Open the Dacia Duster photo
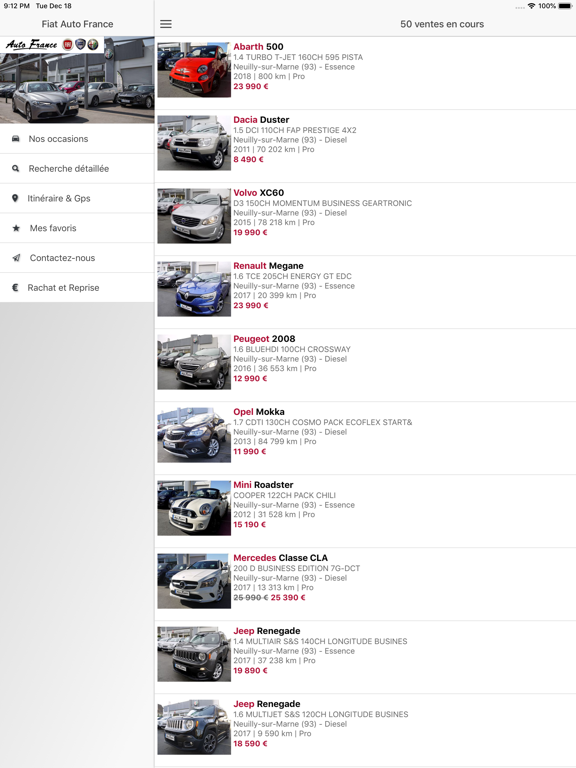Image resolution: width=576 pixels, height=768 pixels. pos(194,143)
